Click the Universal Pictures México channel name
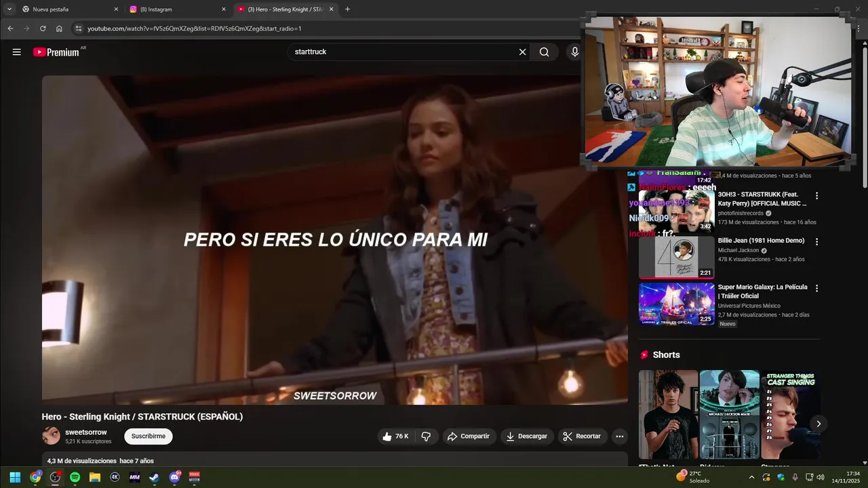This screenshot has height=488, width=868. (x=749, y=306)
